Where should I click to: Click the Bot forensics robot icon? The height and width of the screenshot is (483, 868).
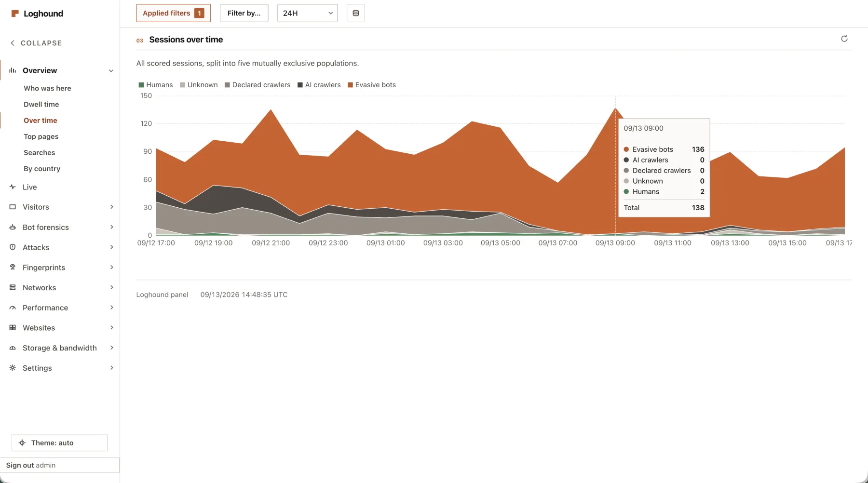click(x=13, y=228)
